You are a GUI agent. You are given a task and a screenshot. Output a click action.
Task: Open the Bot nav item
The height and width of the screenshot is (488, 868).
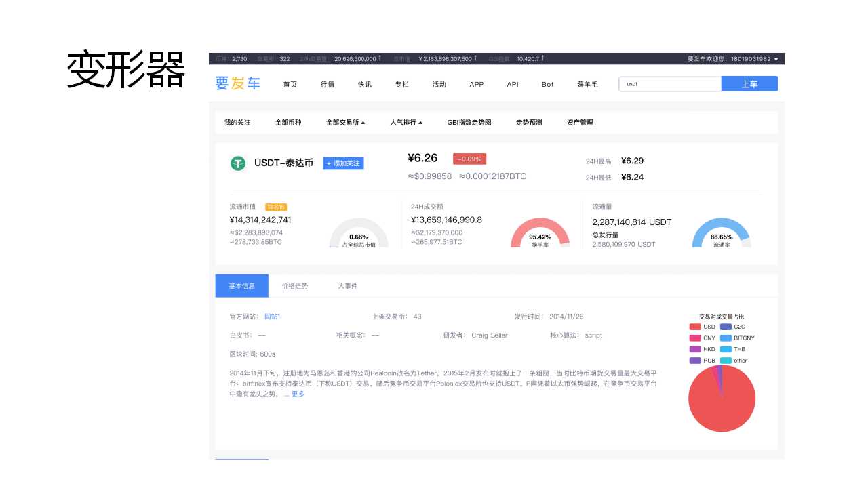click(548, 84)
